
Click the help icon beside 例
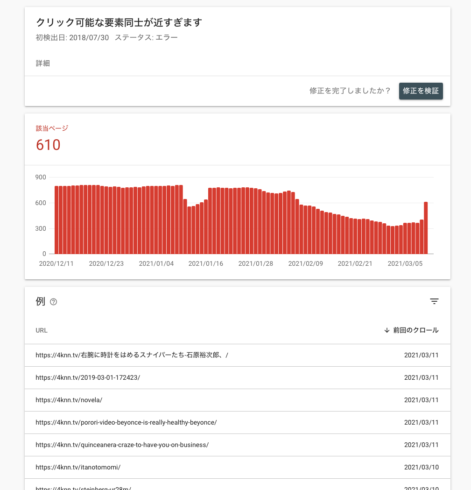click(53, 302)
